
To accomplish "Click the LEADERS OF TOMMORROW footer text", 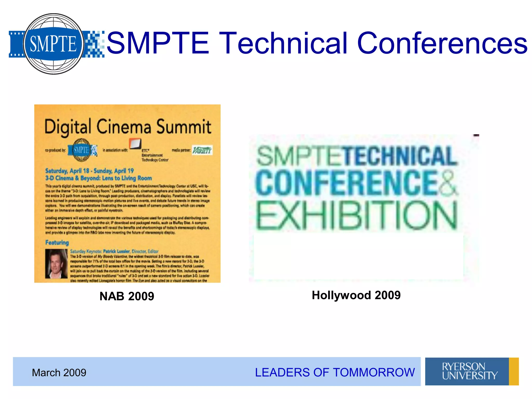I will (x=335, y=372).
